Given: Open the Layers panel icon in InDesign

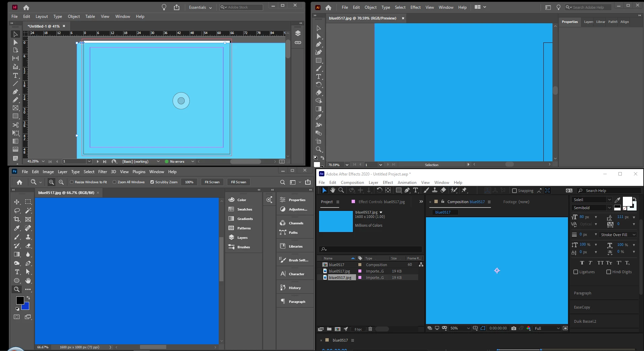Looking at the screenshot, I should (298, 33).
